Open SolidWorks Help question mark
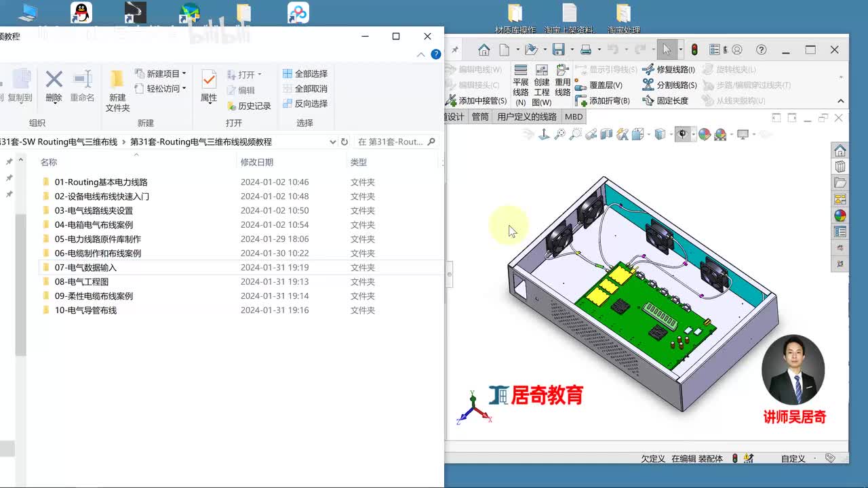The width and height of the screenshot is (868, 488). pos(762,49)
